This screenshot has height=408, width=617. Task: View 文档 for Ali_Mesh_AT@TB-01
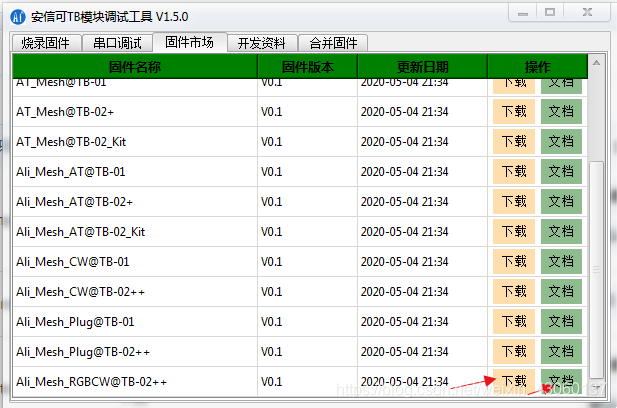pyautogui.click(x=561, y=171)
